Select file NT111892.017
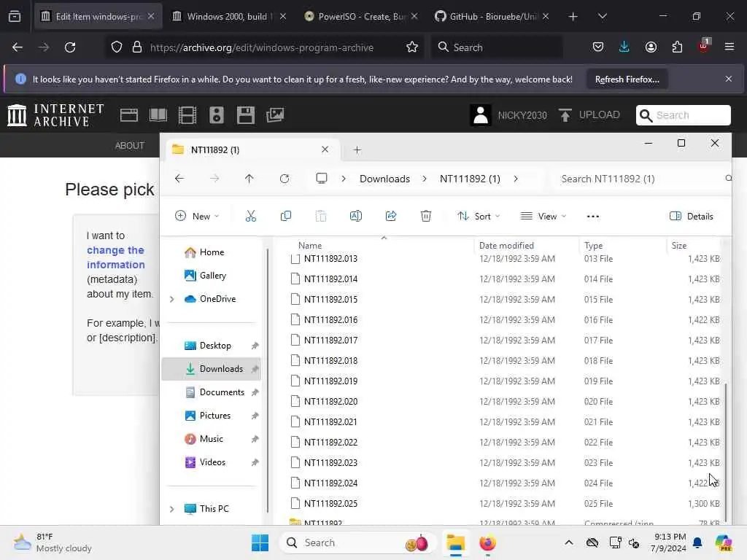Viewport: 747px width, 560px height. [x=330, y=341]
